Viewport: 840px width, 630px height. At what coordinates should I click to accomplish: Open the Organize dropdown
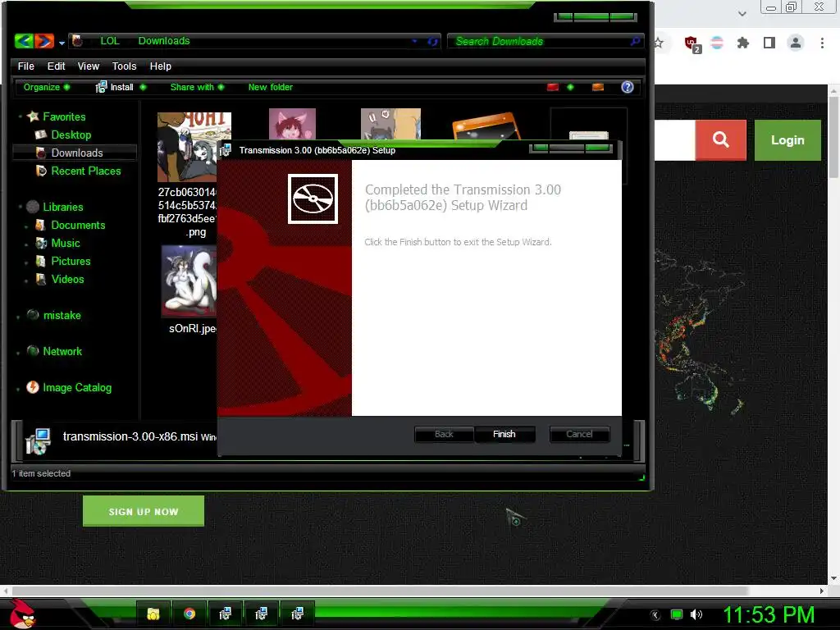click(x=46, y=87)
